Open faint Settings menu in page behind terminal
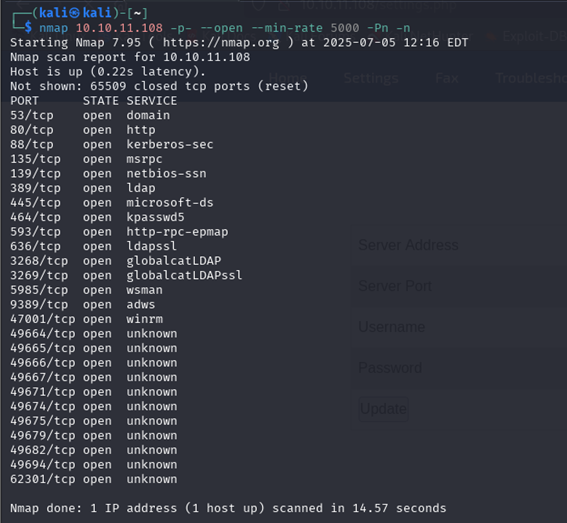The image size is (567, 523). point(371,78)
